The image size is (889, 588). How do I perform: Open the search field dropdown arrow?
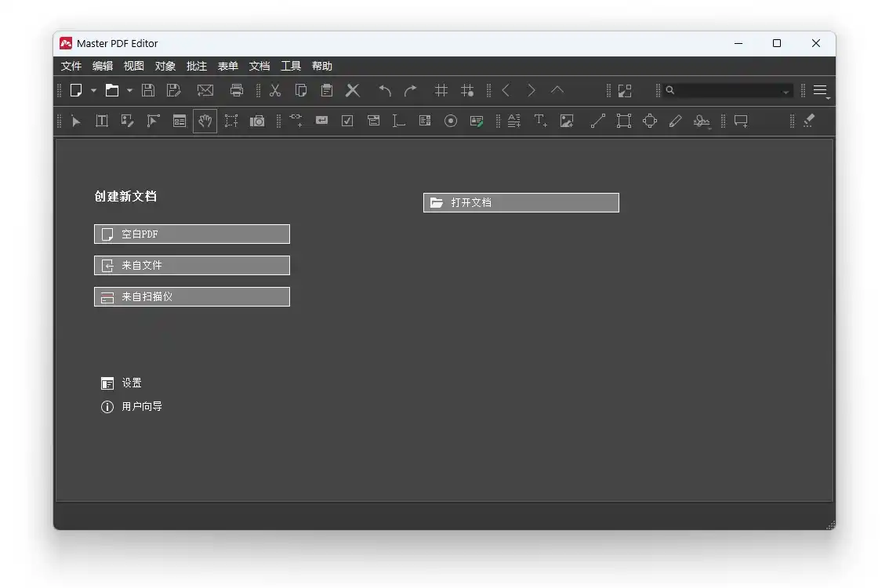(x=786, y=91)
